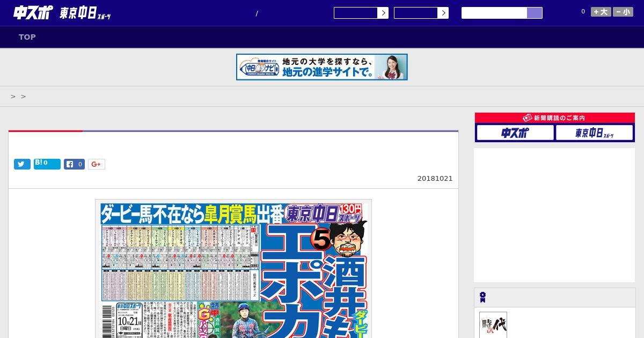Share article on Twitter
This screenshot has height=338, width=644.
pyautogui.click(x=22, y=164)
